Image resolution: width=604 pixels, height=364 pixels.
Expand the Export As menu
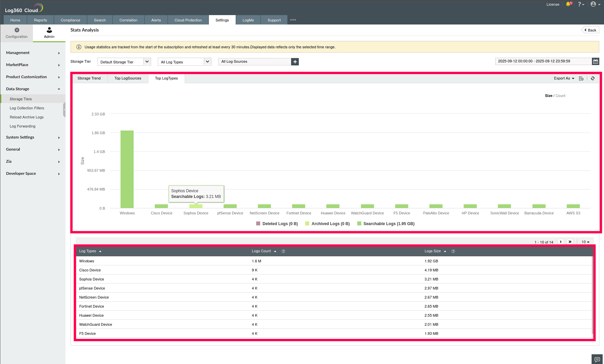click(564, 79)
